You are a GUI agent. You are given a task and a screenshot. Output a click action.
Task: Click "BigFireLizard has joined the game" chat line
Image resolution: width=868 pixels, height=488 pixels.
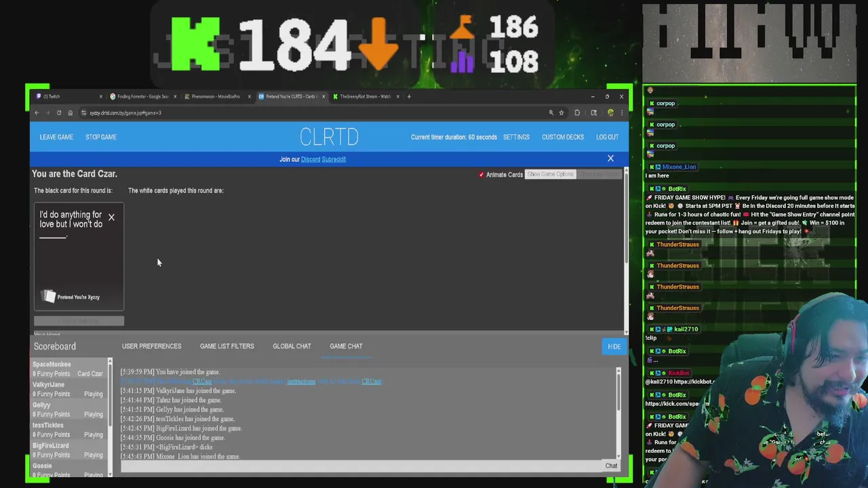[x=181, y=428]
